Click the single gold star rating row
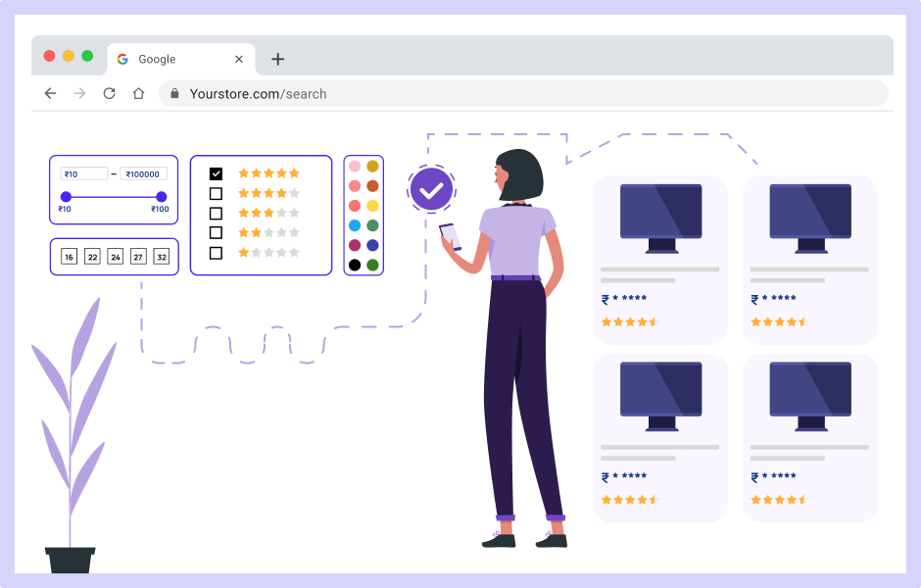921x588 pixels. tap(269, 253)
